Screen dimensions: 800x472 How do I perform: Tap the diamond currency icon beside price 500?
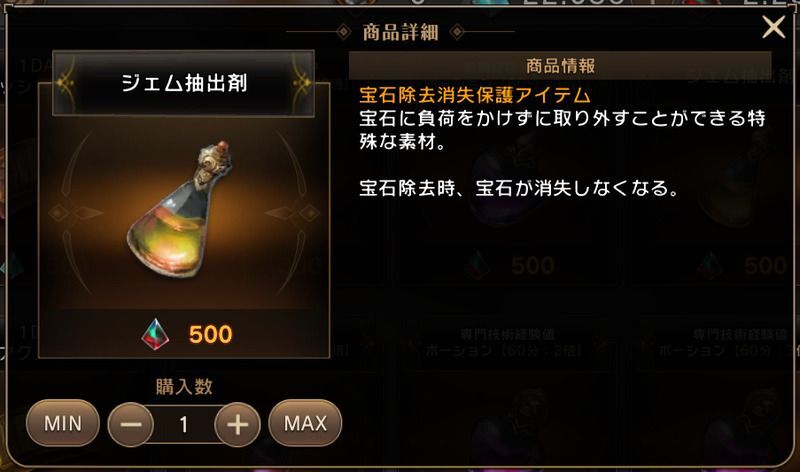tap(155, 334)
